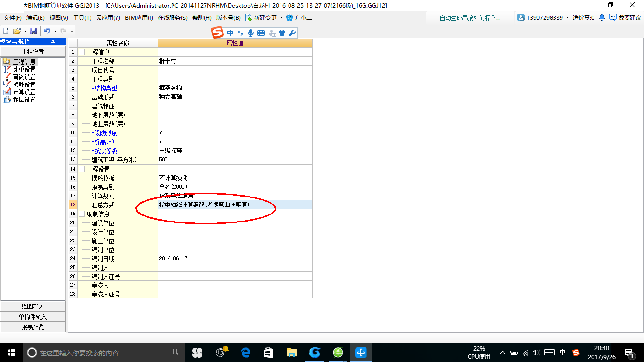Click the notification bell icon
The width and height of the screenshot is (644, 362).
602,18
